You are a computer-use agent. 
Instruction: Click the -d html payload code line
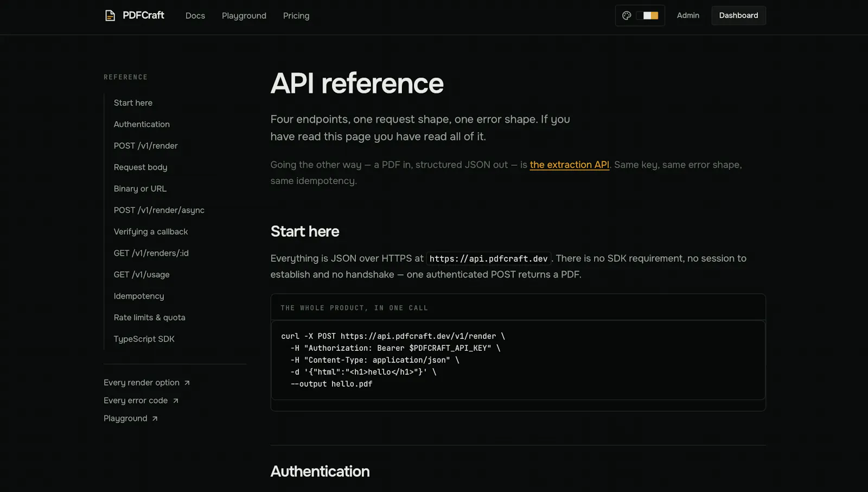tap(363, 372)
